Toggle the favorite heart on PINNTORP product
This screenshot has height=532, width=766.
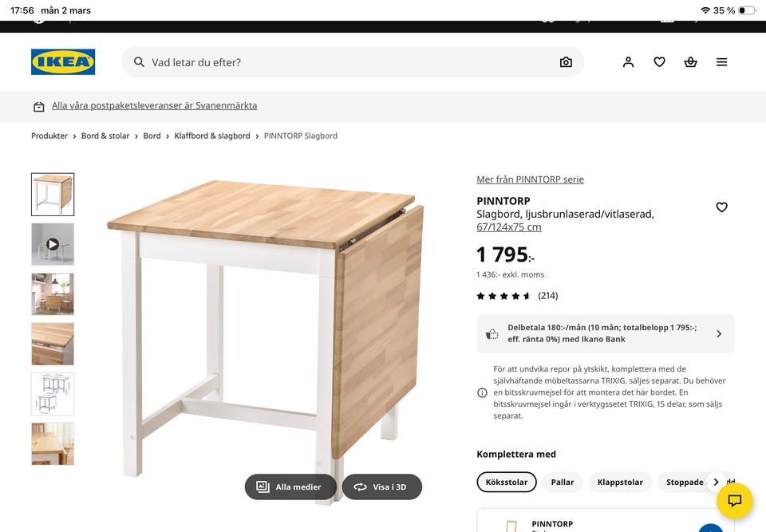(x=721, y=207)
